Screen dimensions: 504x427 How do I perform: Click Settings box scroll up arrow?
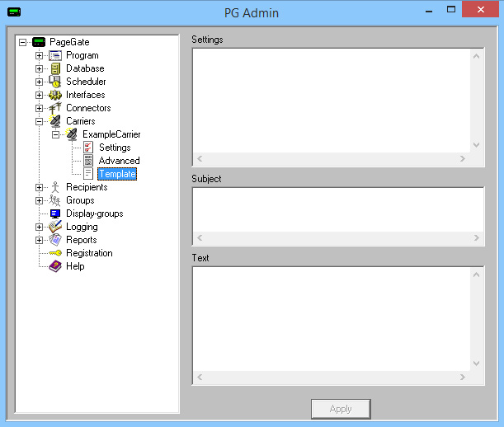476,56
